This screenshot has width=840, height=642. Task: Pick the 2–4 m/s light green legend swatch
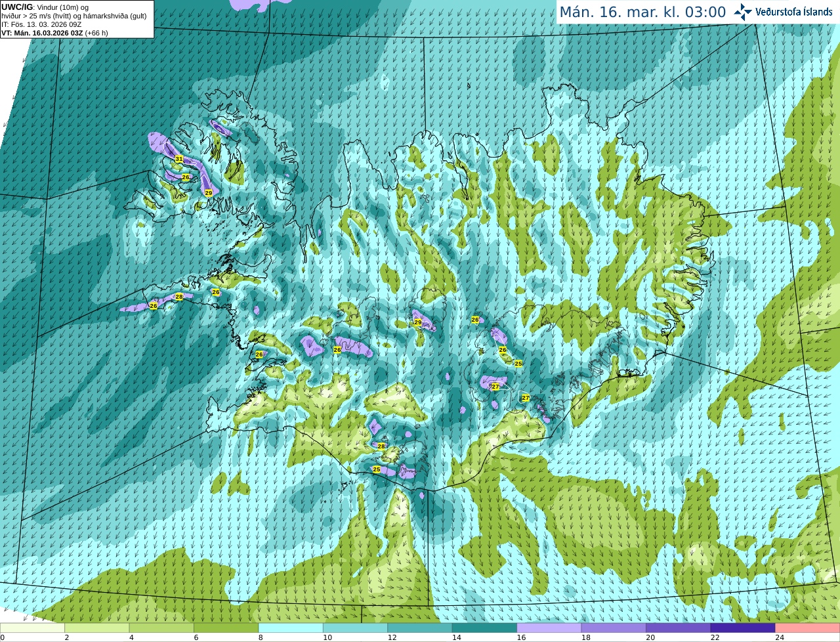pyautogui.click(x=97, y=628)
